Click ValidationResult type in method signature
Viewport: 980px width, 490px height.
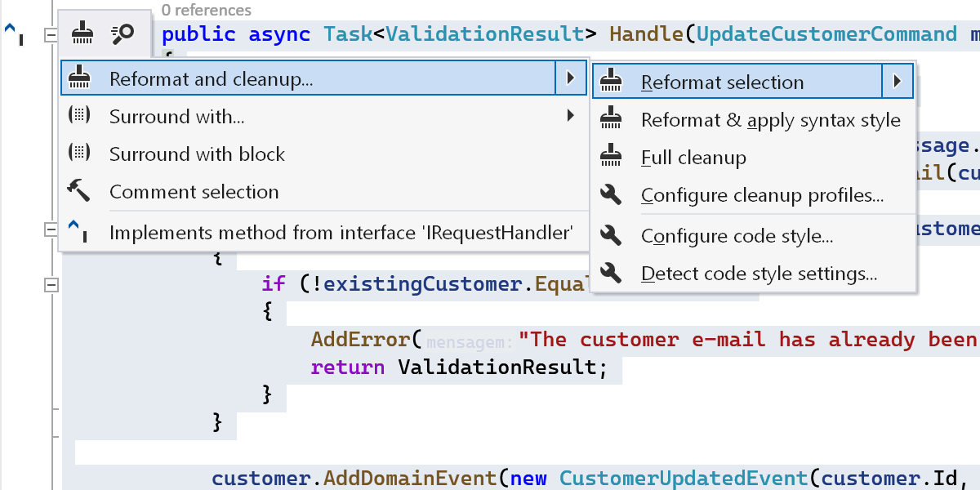[485, 34]
